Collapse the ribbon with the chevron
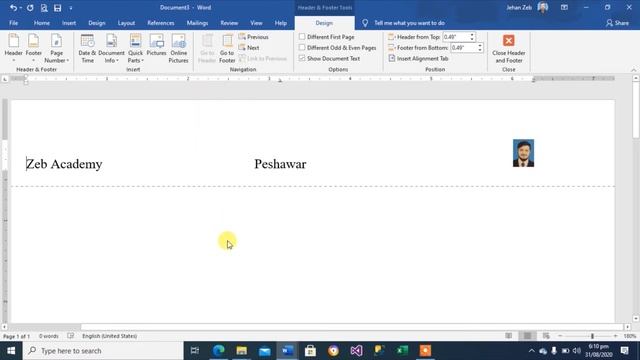The height and width of the screenshot is (360, 640). pyautogui.click(x=633, y=70)
